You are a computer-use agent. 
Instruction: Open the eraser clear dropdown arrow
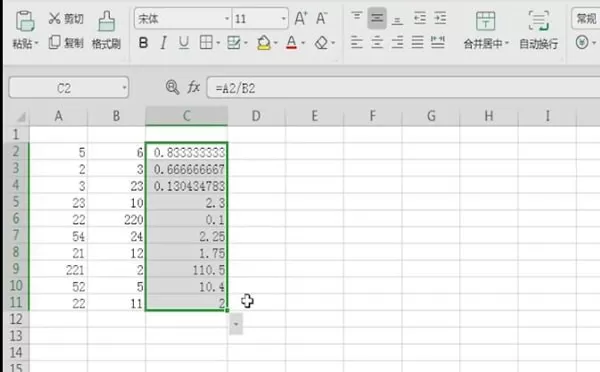pos(333,43)
